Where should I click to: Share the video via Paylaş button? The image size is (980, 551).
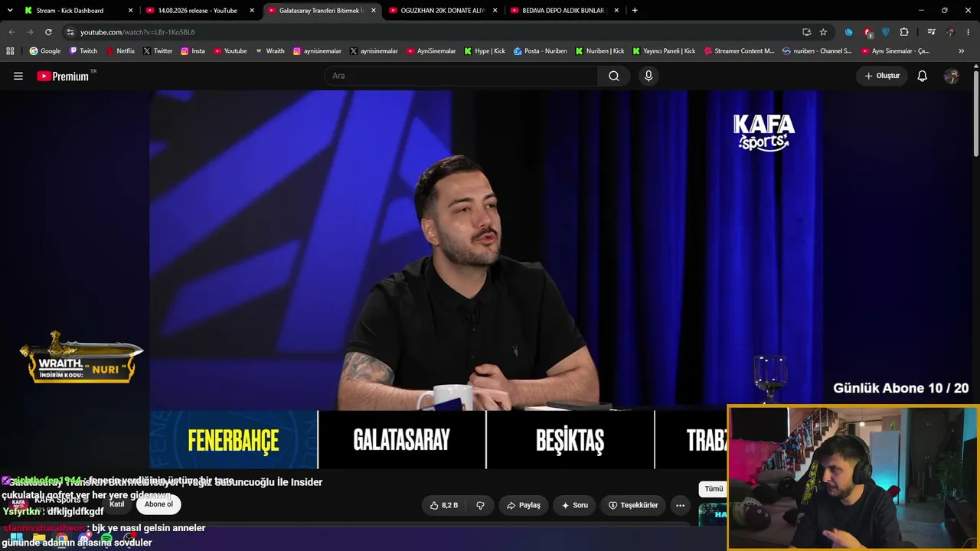point(524,505)
